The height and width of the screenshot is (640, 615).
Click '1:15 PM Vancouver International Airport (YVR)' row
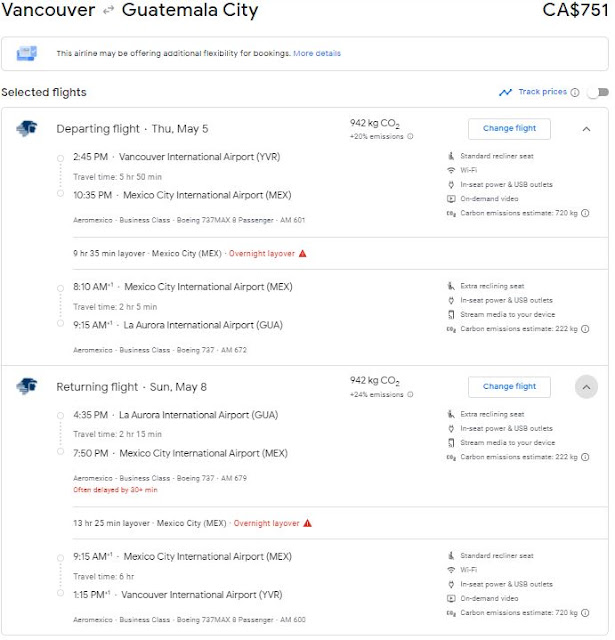click(x=178, y=595)
